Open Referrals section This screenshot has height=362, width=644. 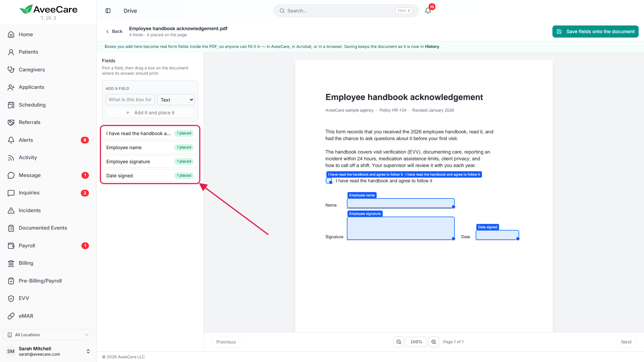click(48, 122)
